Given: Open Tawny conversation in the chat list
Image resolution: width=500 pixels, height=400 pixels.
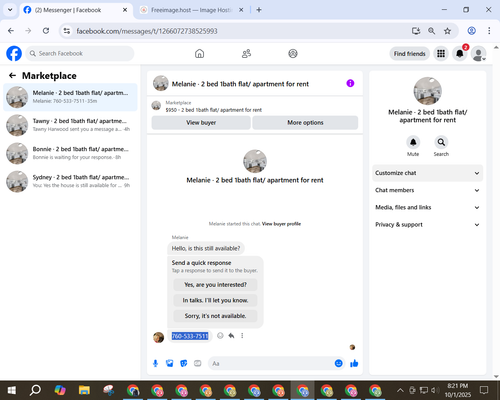Looking at the screenshot, I should pyautogui.click(x=70, y=125).
